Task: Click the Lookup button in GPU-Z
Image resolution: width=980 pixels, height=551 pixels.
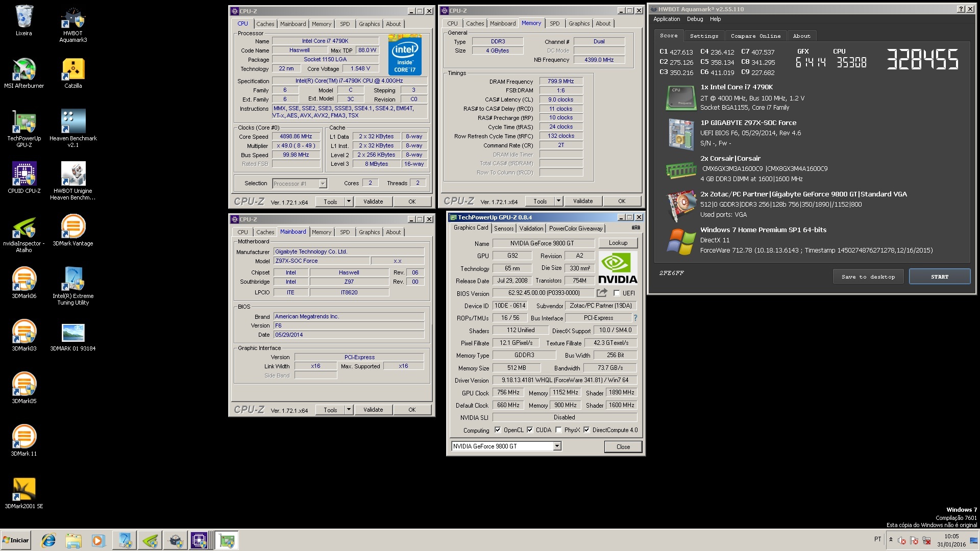Action: (618, 243)
